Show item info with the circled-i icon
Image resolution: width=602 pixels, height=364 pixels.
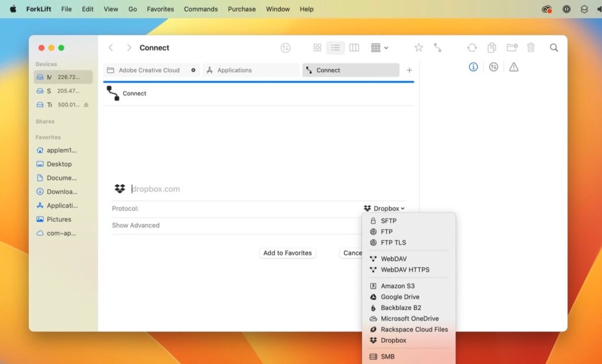coord(473,66)
